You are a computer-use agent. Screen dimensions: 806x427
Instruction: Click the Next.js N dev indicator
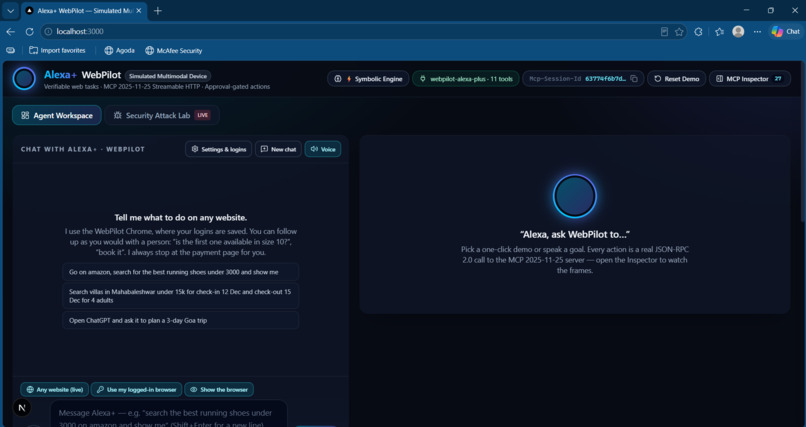22,408
